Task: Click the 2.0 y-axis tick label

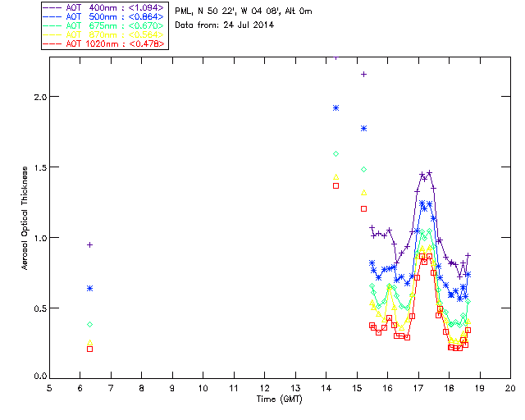Action: [40, 97]
